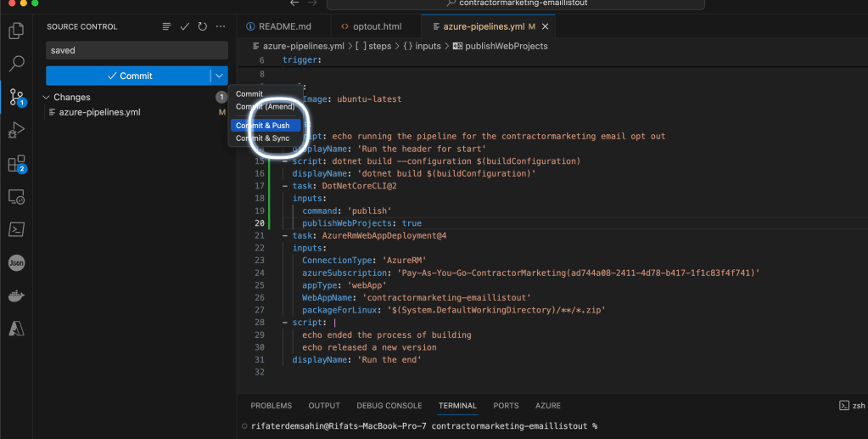Open the commit options dropdown arrow
This screenshot has height=439, width=868.
(x=219, y=76)
